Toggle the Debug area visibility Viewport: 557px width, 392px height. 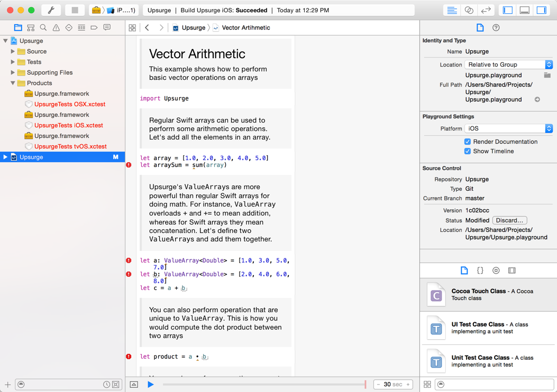point(525,10)
